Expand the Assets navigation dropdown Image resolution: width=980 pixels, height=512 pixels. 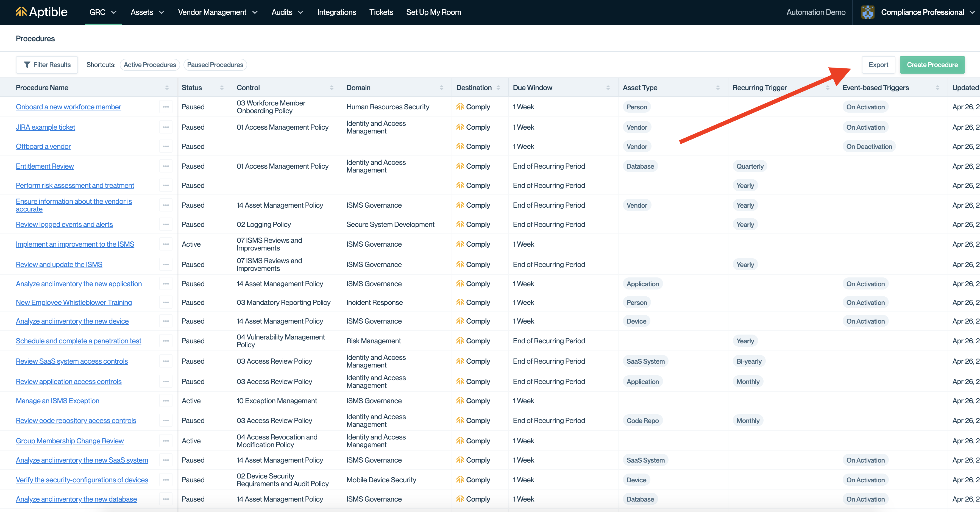(x=147, y=12)
